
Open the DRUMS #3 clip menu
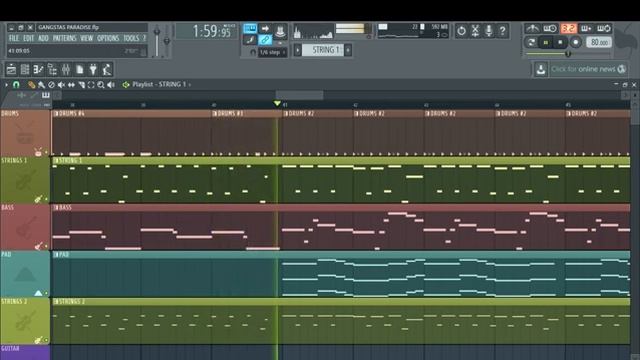(215, 113)
